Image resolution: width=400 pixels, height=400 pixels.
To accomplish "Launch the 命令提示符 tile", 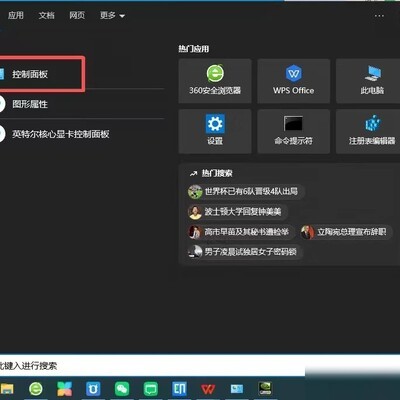I will (x=294, y=131).
